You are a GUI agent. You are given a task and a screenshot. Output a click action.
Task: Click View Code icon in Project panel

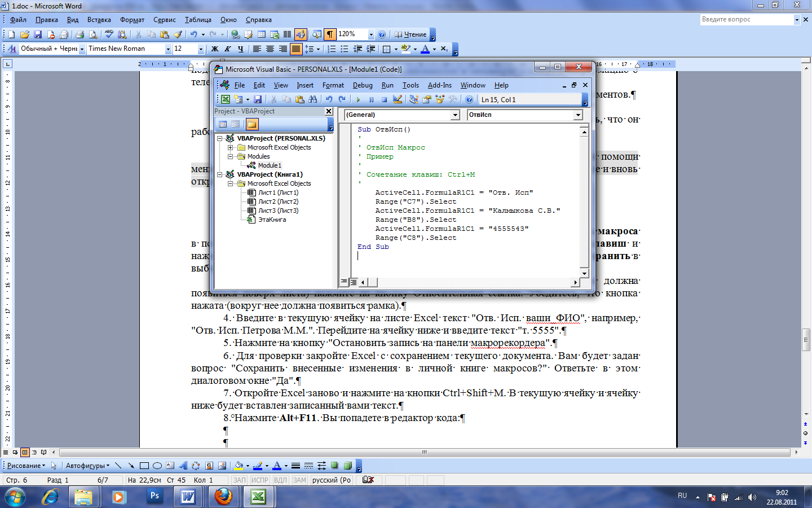pyautogui.click(x=223, y=124)
